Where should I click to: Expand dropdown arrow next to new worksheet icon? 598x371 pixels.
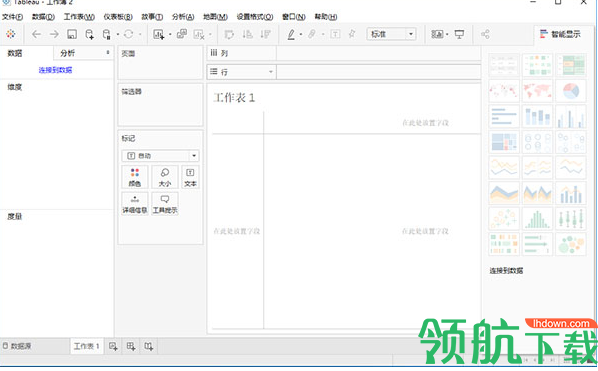click(x=170, y=34)
